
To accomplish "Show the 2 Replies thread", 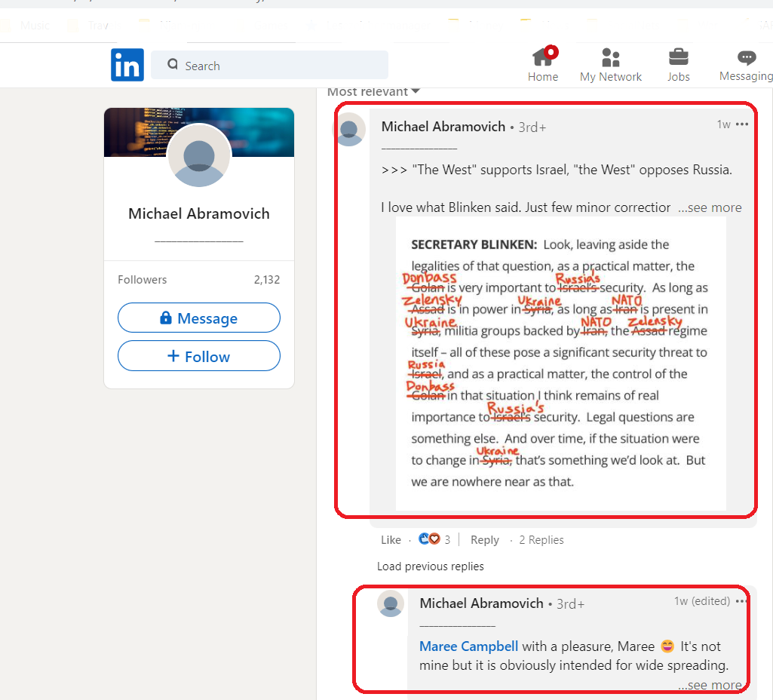I will tap(541, 540).
